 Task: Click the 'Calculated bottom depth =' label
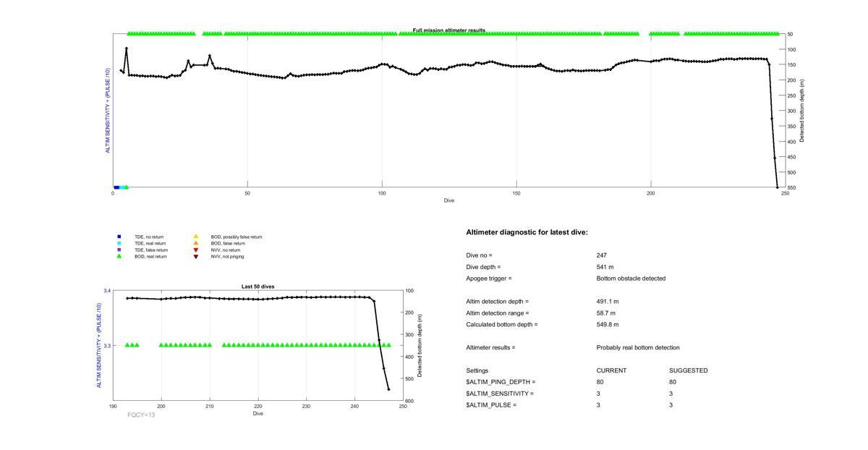pos(502,325)
